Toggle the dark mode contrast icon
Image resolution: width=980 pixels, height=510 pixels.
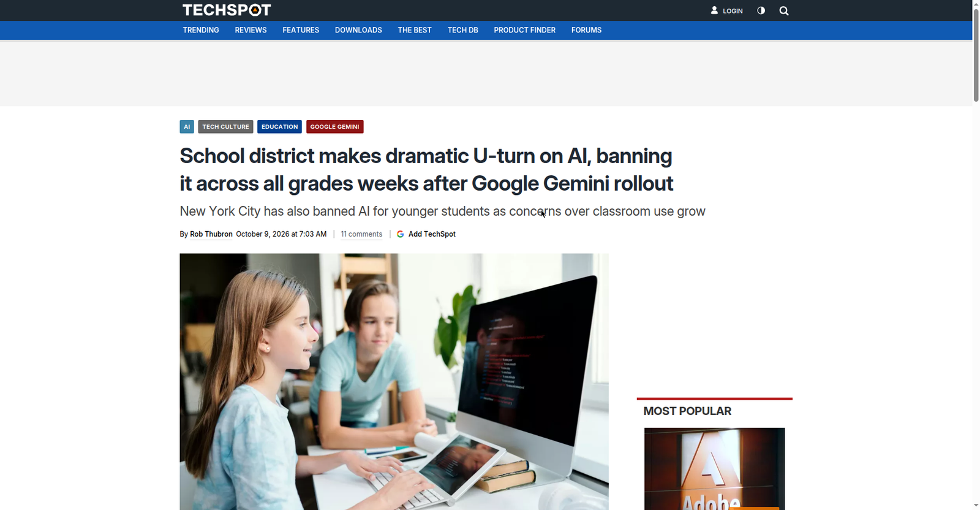click(x=761, y=10)
